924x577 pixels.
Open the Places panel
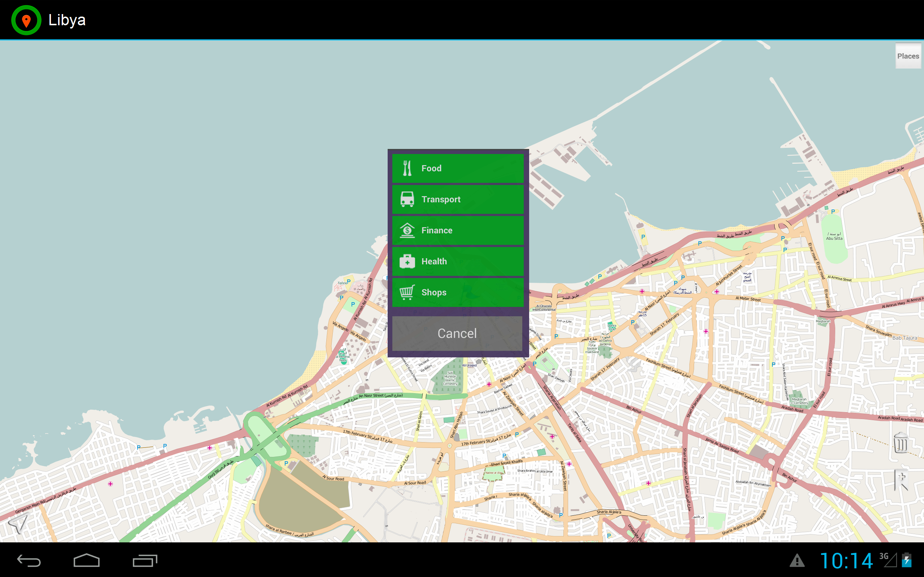point(908,56)
